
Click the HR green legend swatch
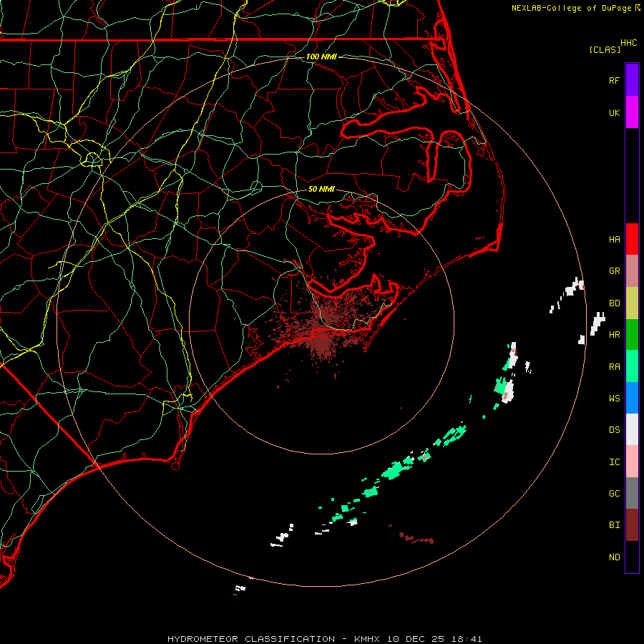(632, 335)
